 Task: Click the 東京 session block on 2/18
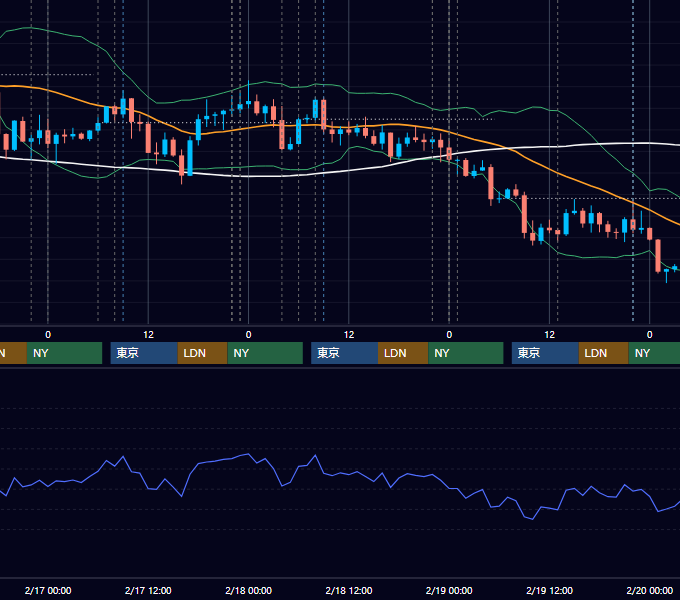(345, 353)
